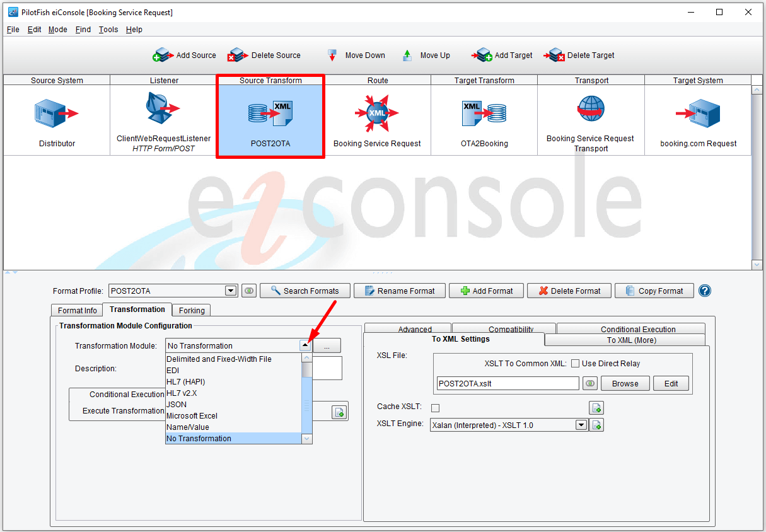Choose EDI from the module list
Image resolution: width=766 pixels, height=532 pixels.
[234, 371]
